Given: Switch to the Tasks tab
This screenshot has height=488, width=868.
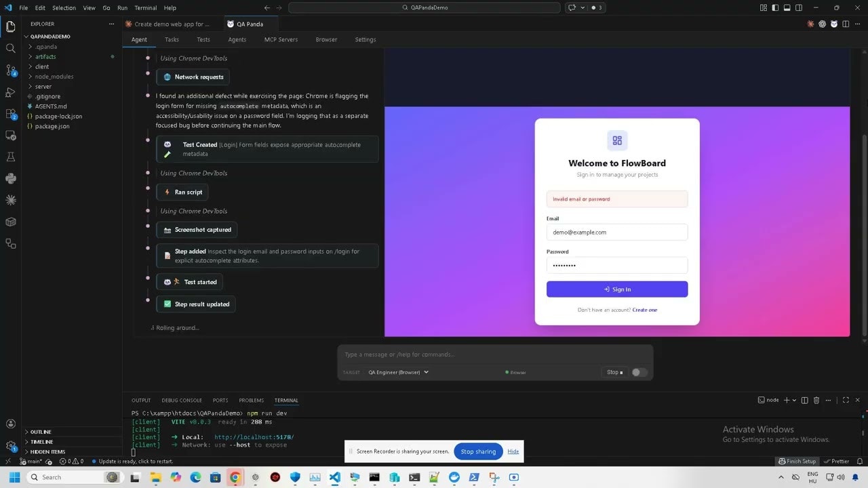Looking at the screenshot, I should (172, 39).
